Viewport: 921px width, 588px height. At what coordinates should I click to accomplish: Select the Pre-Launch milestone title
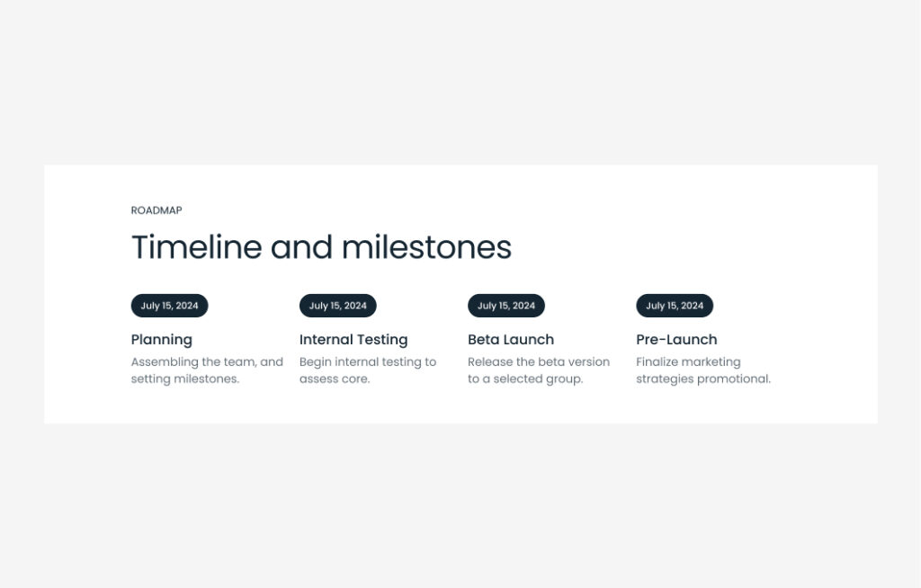pos(676,340)
